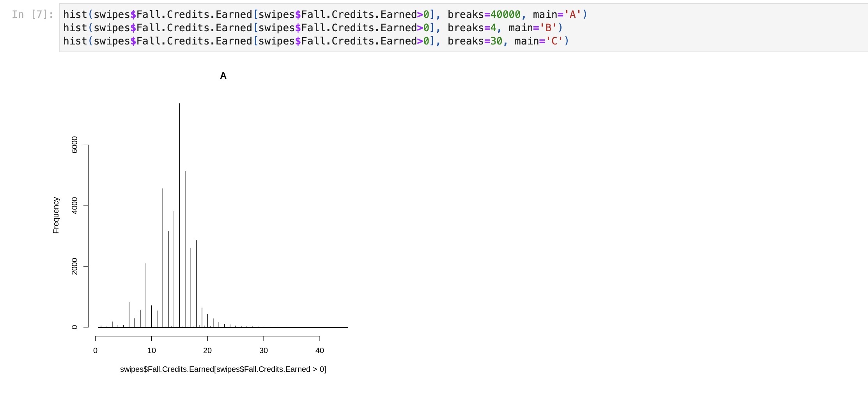Viewport: 868px width, 398px height.
Task: Click the x-axis label beneath the plot
Action: (x=223, y=369)
